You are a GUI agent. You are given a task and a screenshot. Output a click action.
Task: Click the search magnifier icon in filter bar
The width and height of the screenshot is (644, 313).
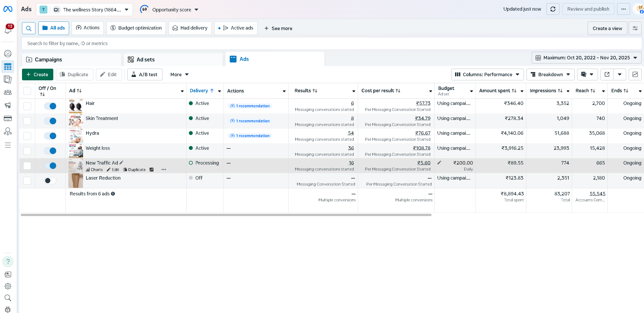pyautogui.click(x=29, y=28)
